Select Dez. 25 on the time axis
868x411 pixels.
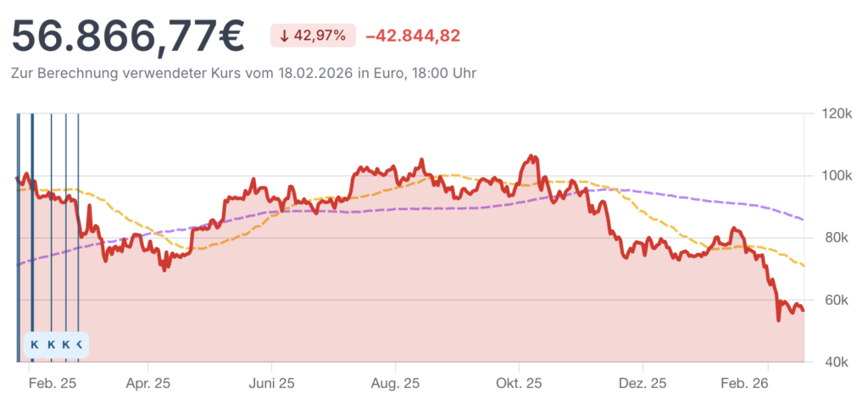click(x=643, y=384)
